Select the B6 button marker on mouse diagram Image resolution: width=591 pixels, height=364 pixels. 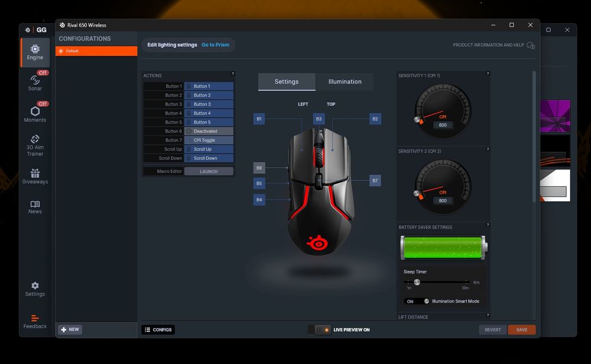[x=259, y=168]
